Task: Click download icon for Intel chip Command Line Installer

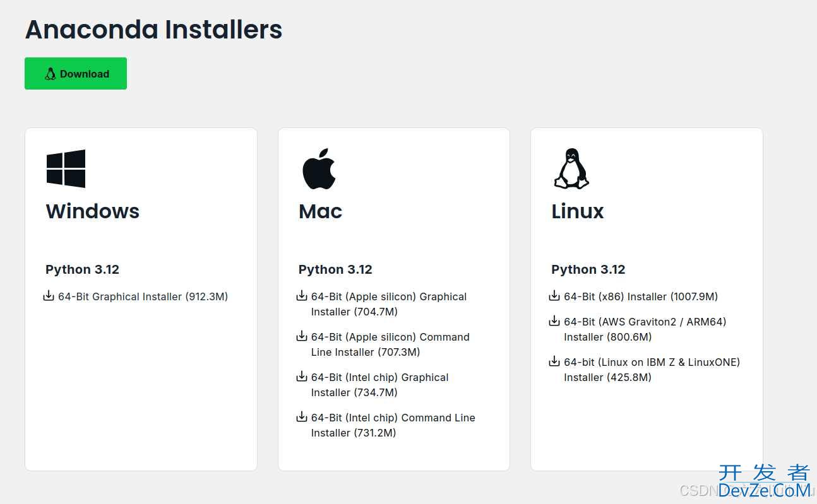Action: pos(302,417)
